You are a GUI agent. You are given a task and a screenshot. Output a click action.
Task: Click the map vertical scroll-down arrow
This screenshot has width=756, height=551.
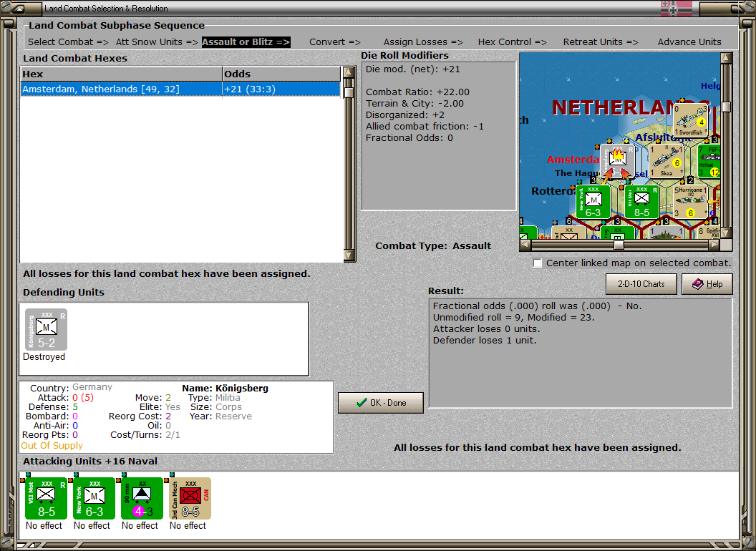pyautogui.click(x=726, y=233)
